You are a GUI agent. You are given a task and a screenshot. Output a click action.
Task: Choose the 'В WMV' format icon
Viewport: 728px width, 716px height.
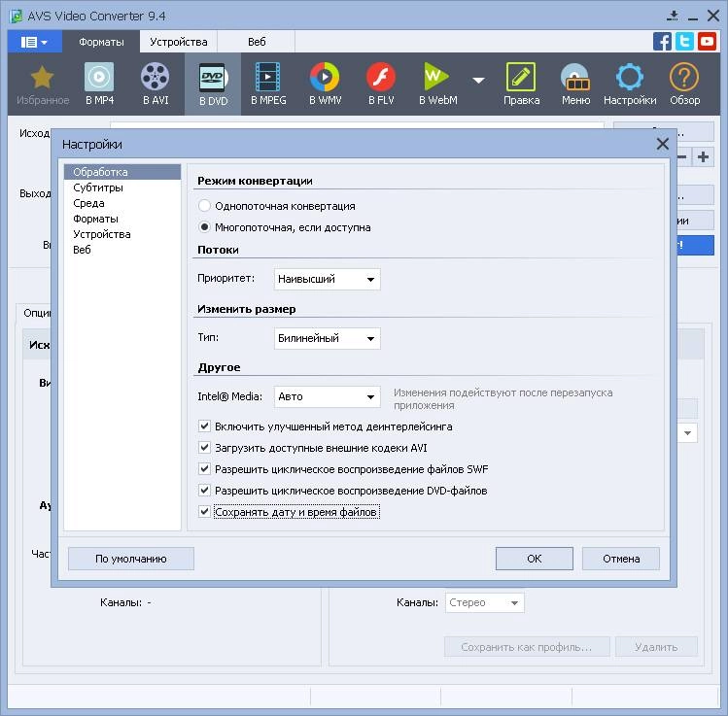pos(325,77)
